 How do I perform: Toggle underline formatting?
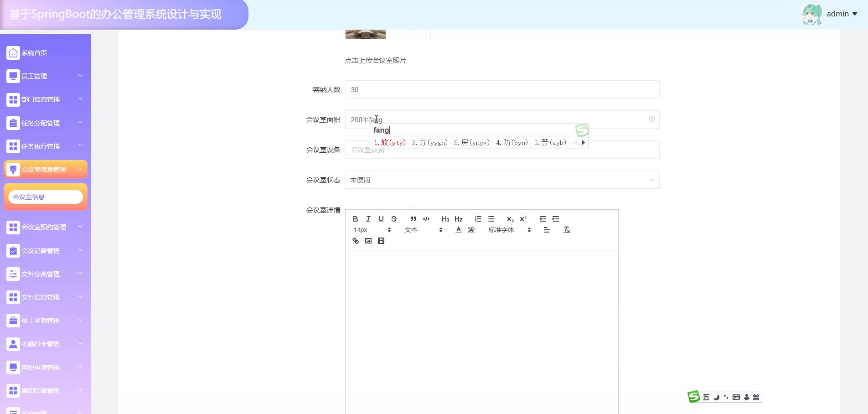381,219
